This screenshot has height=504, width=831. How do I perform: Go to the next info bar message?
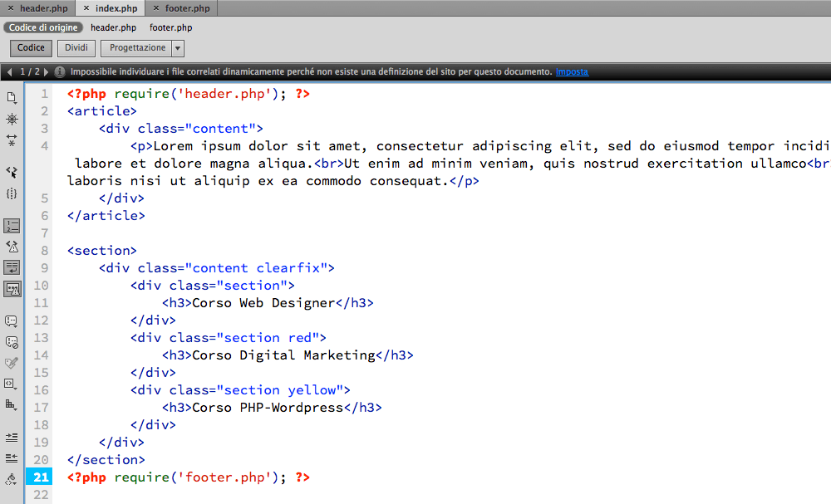[46, 71]
